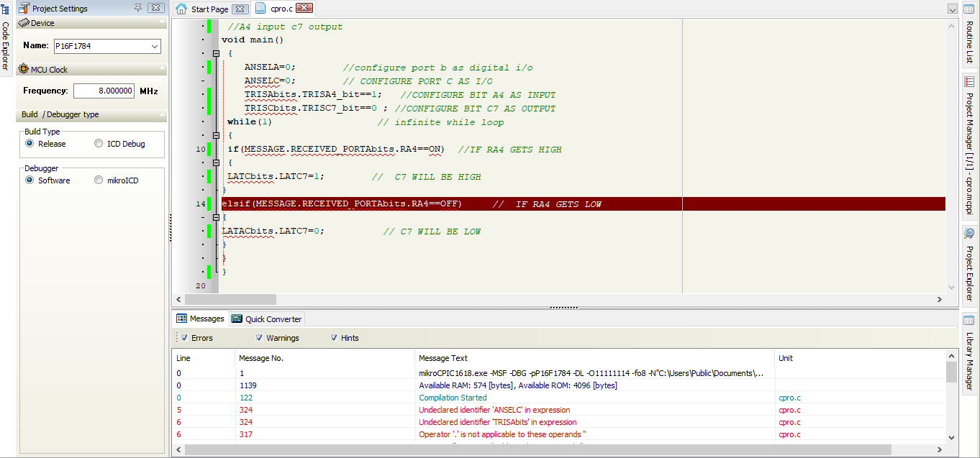
Task: Click the MCU Clock oscillator icon
Action: 23,69
